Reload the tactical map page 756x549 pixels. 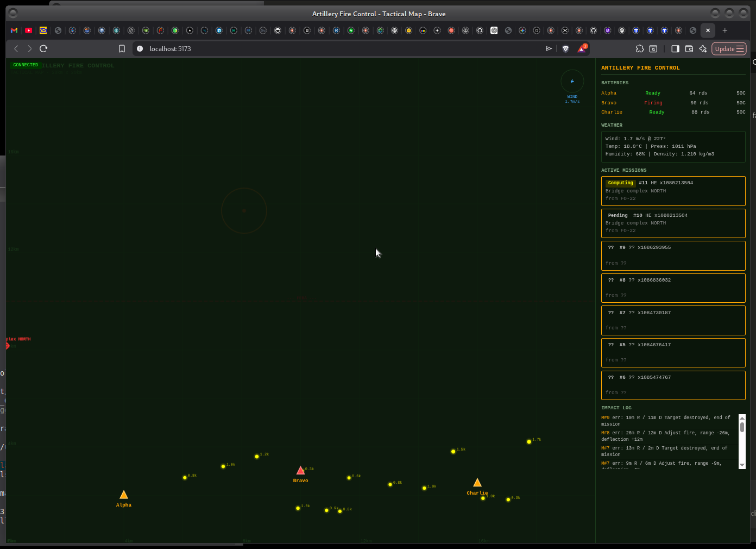click(x=43, y=48)
